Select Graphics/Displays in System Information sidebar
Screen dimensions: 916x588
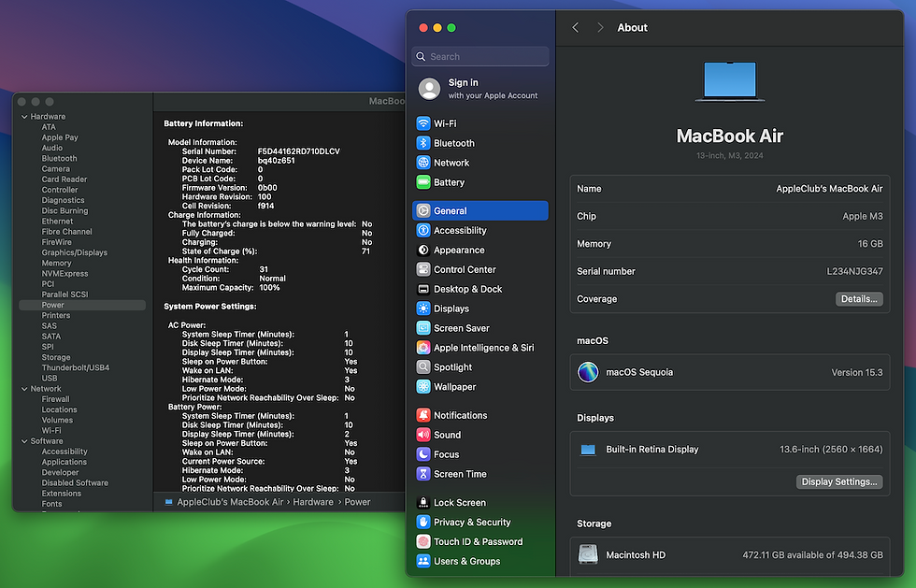click(x=74, y=252)
